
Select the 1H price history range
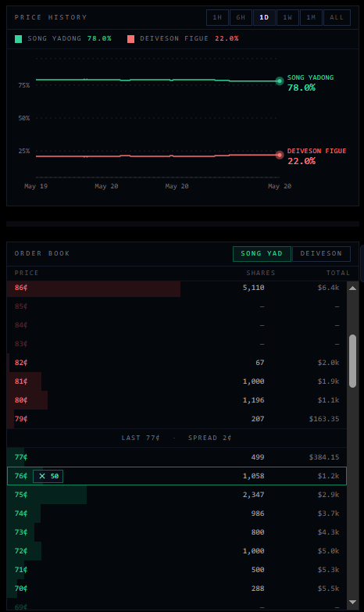tap(217, 17)
